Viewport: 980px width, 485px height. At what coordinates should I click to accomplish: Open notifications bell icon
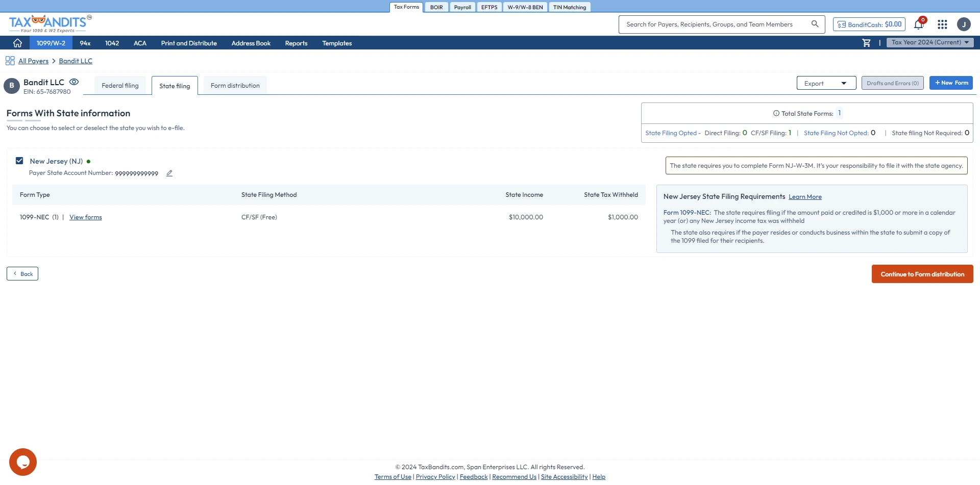point(919,24)
